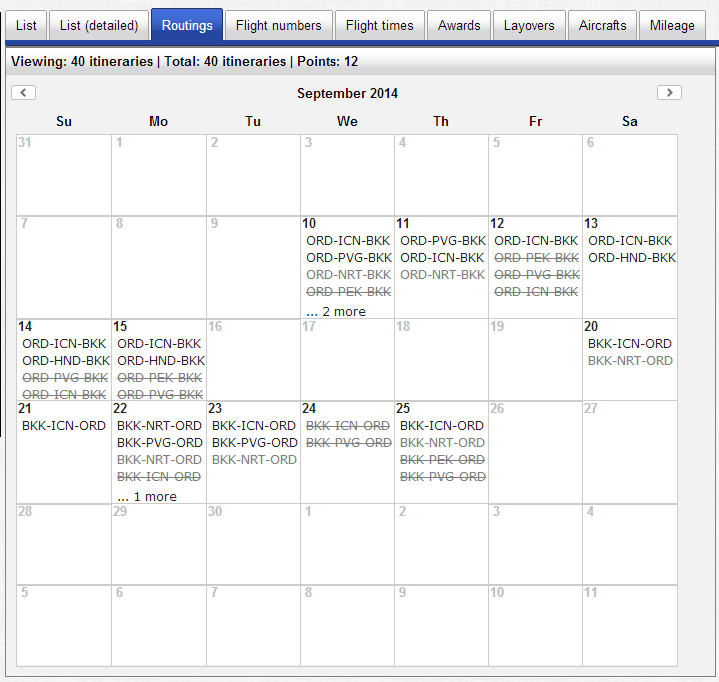Select ORD-PVG-BKK on September 11
Image resolution: width=719 pixels, height=682 pixels.
pyautogui.click(x=443, y=241)
